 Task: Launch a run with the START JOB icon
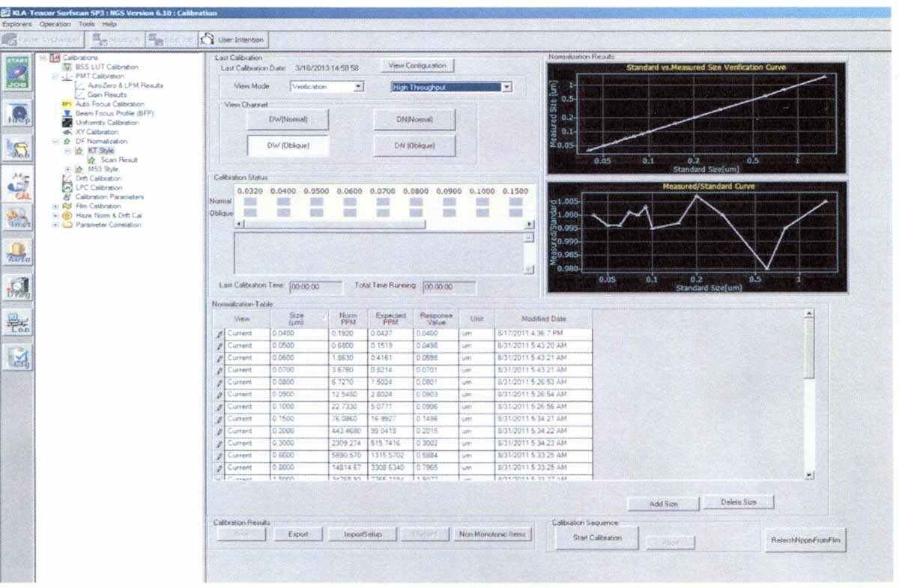click(x=19, y=73)
